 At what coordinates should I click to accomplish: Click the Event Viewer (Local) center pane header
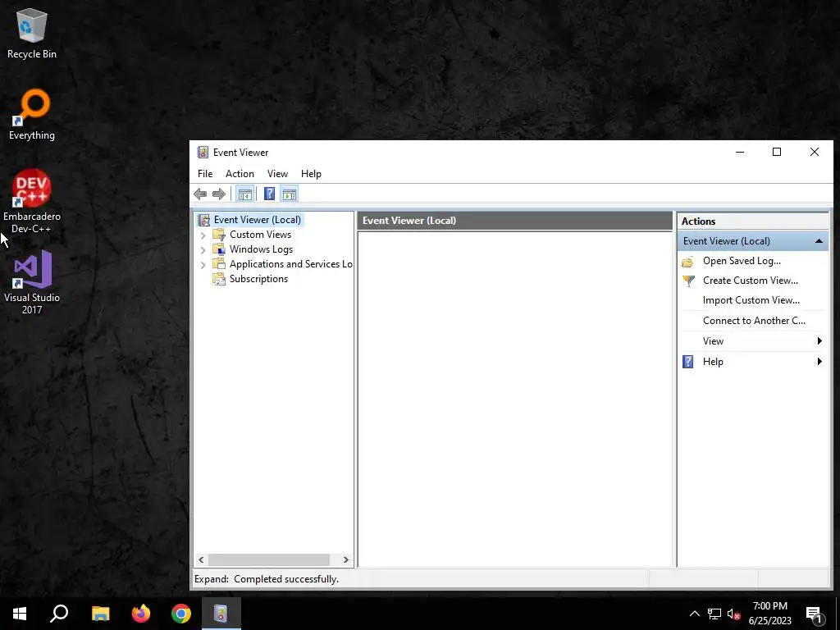pyautogui.click(x=514, y=221)
